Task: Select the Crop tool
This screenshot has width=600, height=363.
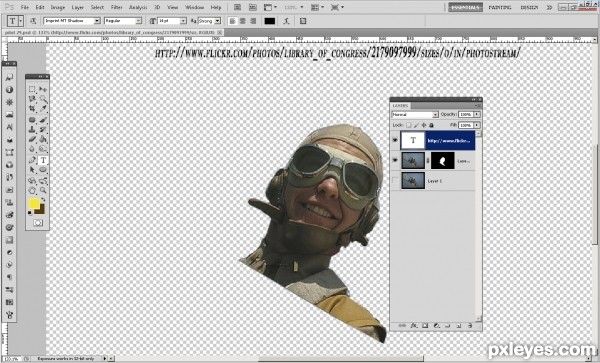Action: (x=32, y=109)
